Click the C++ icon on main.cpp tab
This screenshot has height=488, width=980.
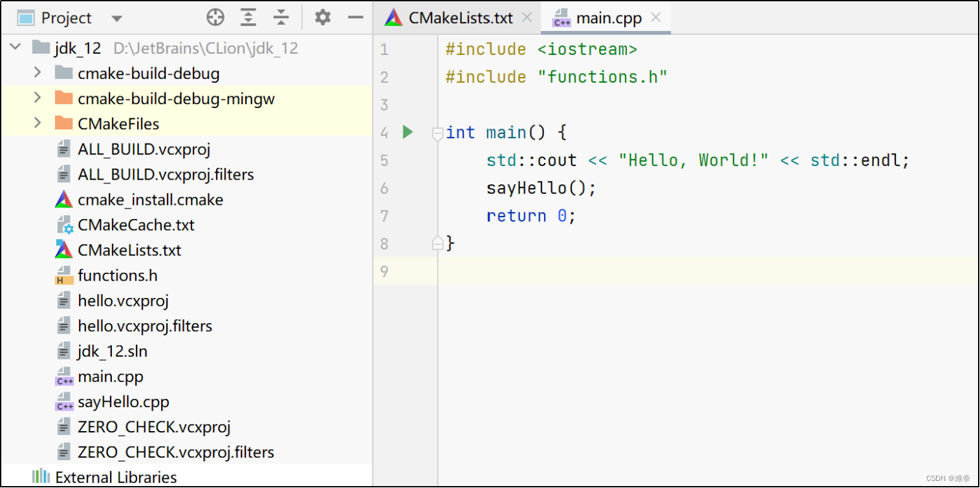pyautogui.click(x=561, y=18)
